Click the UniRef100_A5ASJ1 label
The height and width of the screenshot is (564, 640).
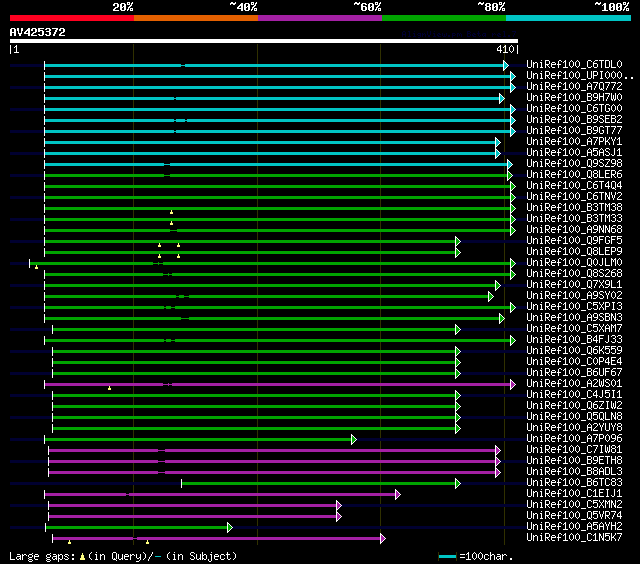(x=574, y=153)
